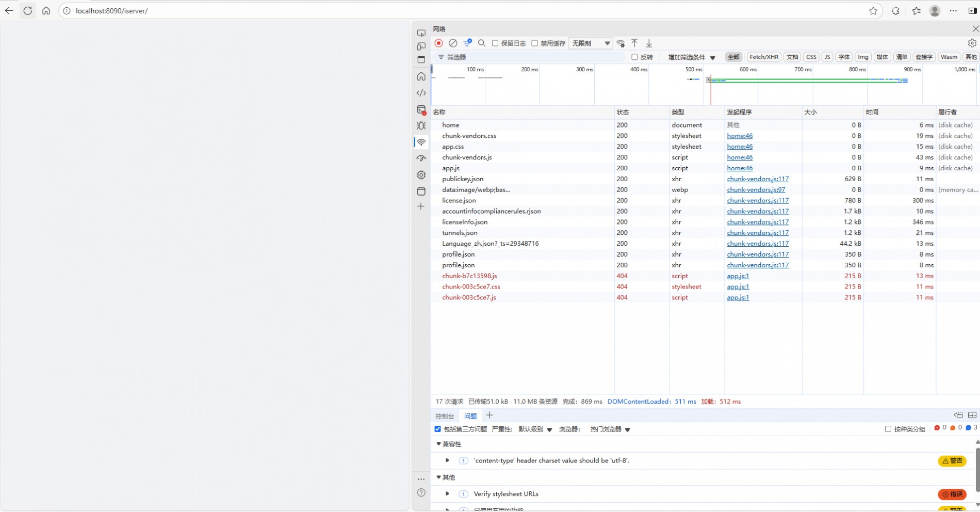Expand the 'content-type' header issue
The image size is (980, 512).
click(x=447, y=460)
